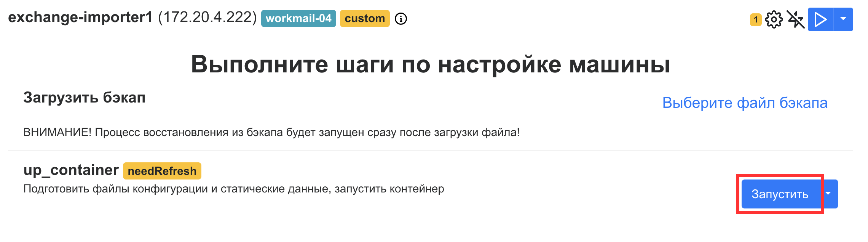Click the Запустить button
The width and height of the screenshot is (868, 242).
point(780,194)
